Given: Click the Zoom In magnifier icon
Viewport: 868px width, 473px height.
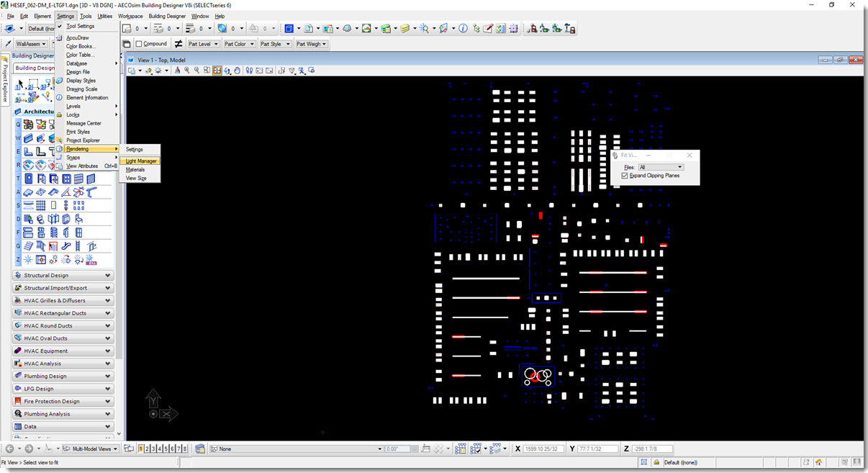Looking at the screenshot, I should 186,71.
